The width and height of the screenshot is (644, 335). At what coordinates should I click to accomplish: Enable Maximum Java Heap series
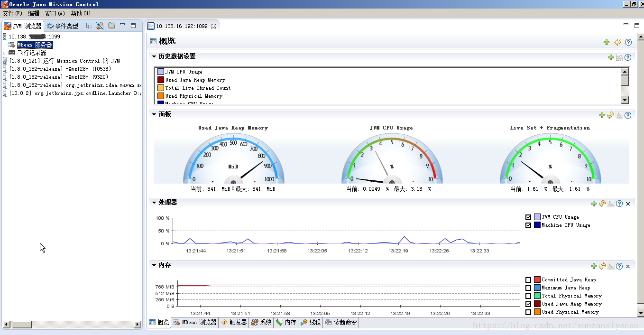click(528, 288)
